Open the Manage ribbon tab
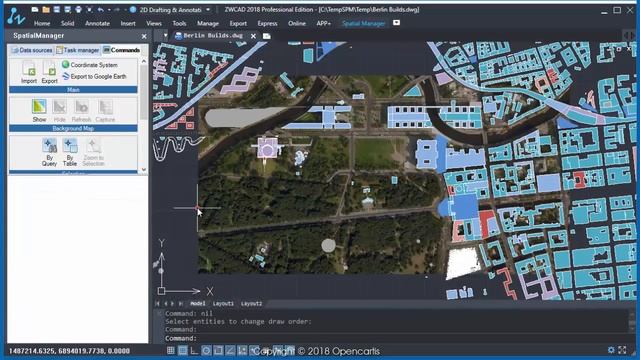640x360 pixels. point(208,23)
